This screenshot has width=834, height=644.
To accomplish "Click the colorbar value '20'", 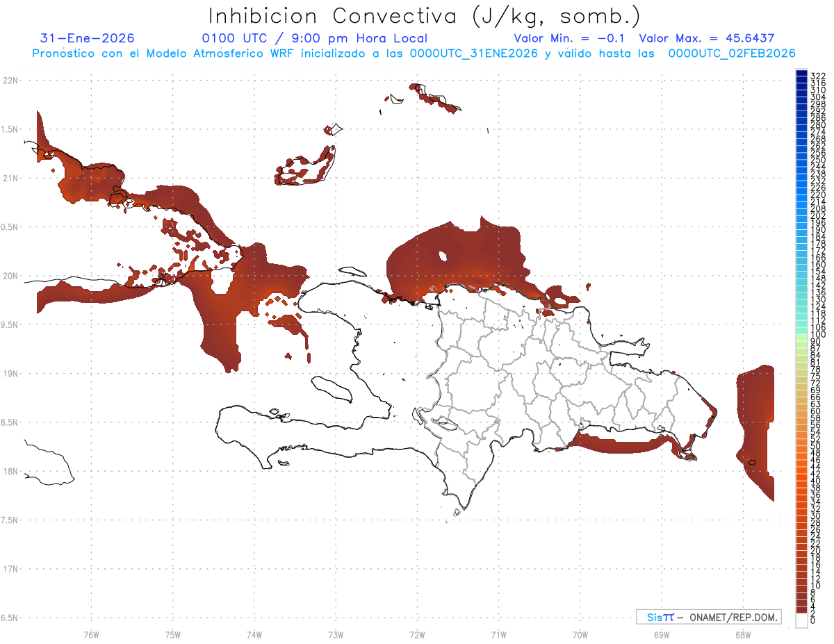I will click(815, 550).
